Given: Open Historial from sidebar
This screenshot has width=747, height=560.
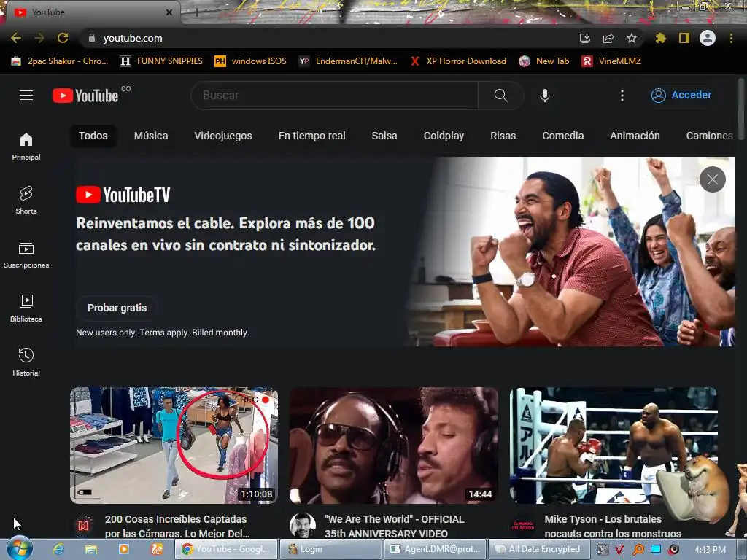Looking at the screenshot, I should click(26, 362).
